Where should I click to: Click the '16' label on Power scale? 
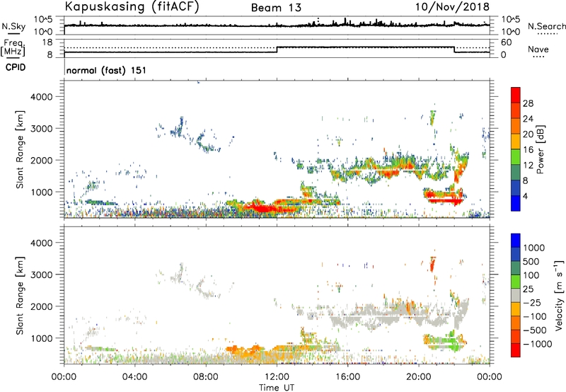528,150
